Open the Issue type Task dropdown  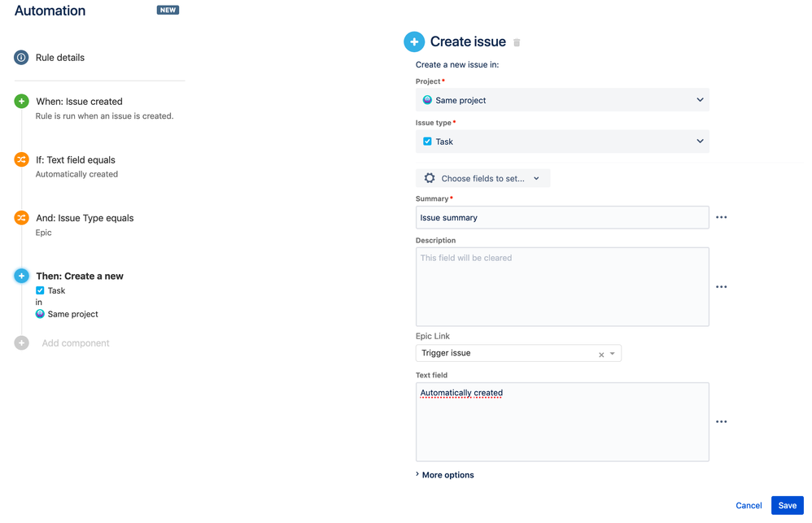tap(562, 142)
